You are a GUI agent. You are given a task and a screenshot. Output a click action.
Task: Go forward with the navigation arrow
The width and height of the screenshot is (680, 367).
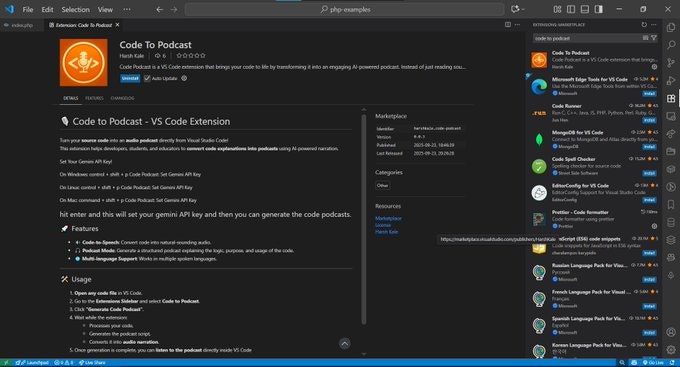click(x=174, y=9)
